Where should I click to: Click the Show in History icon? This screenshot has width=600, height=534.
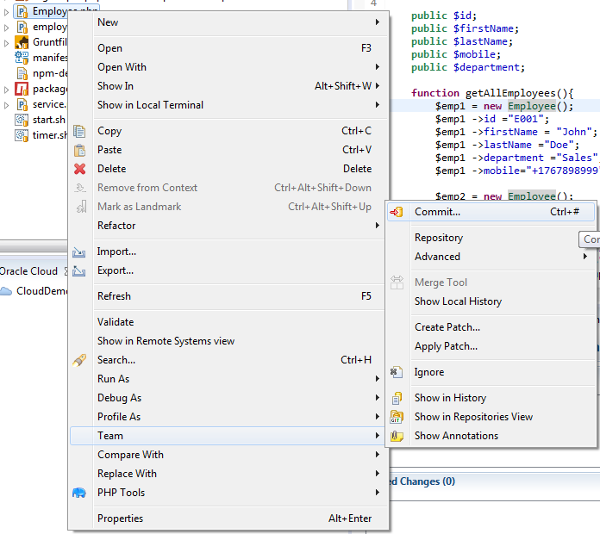click(x=397, y=398)
